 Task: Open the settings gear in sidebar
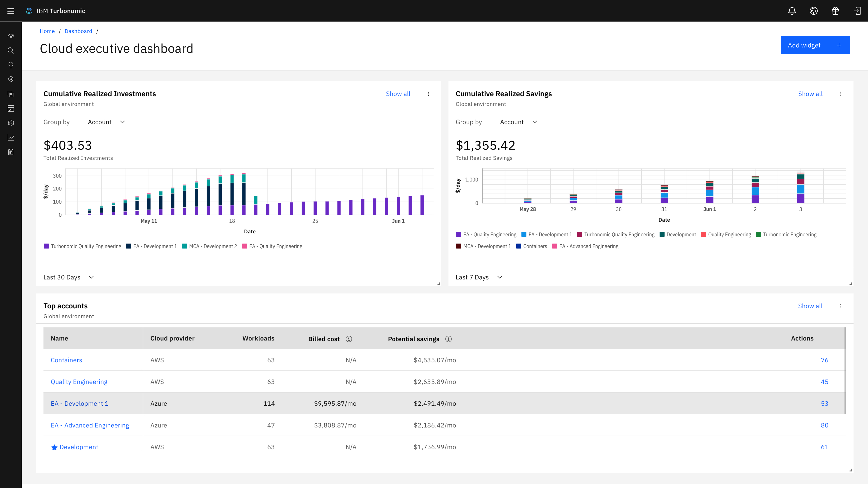tap(11, 123)
